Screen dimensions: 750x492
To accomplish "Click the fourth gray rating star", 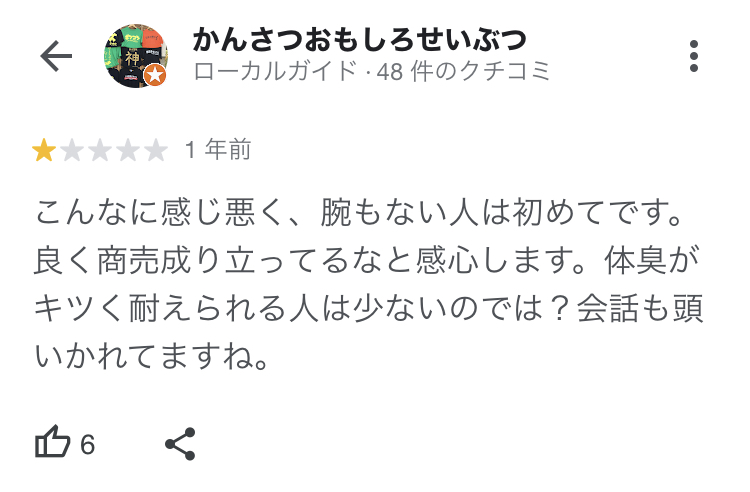I will (128, 150).
